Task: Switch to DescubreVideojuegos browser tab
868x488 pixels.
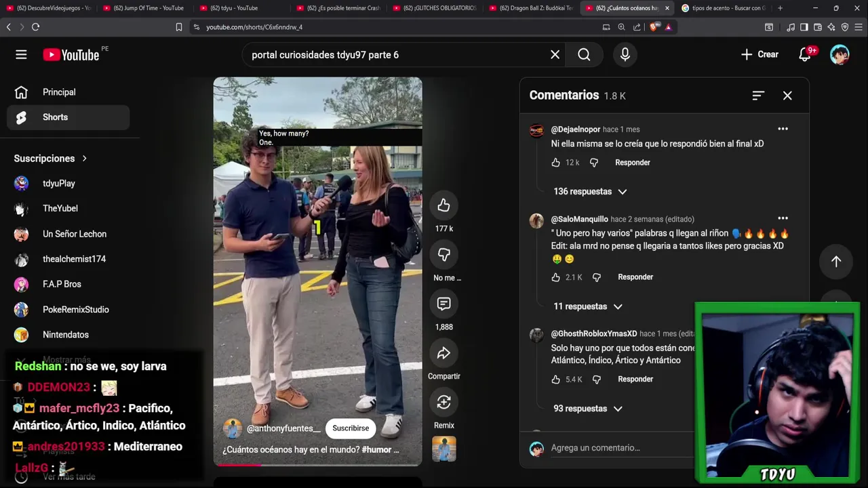Action: tap(49, 8)
